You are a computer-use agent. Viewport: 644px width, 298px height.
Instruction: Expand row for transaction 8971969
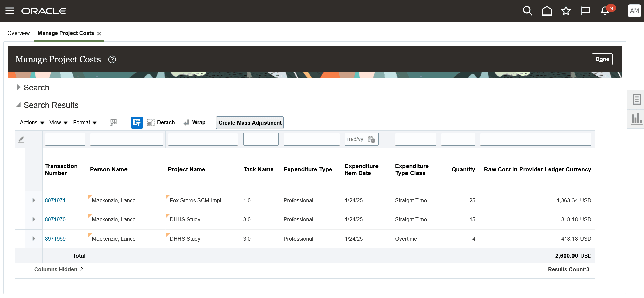(34, 239)
